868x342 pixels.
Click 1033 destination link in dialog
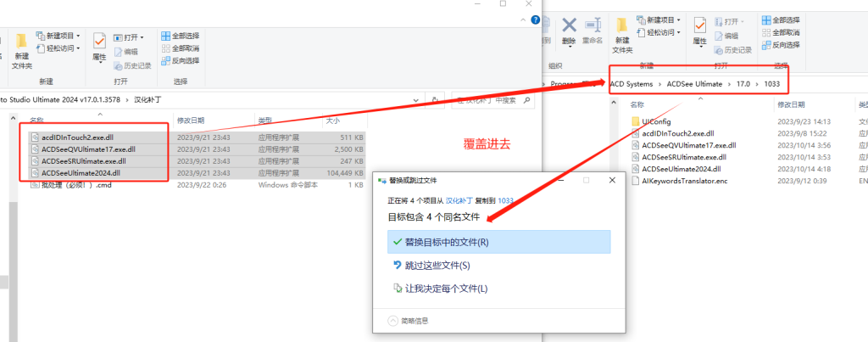click(x=505, y=200)
